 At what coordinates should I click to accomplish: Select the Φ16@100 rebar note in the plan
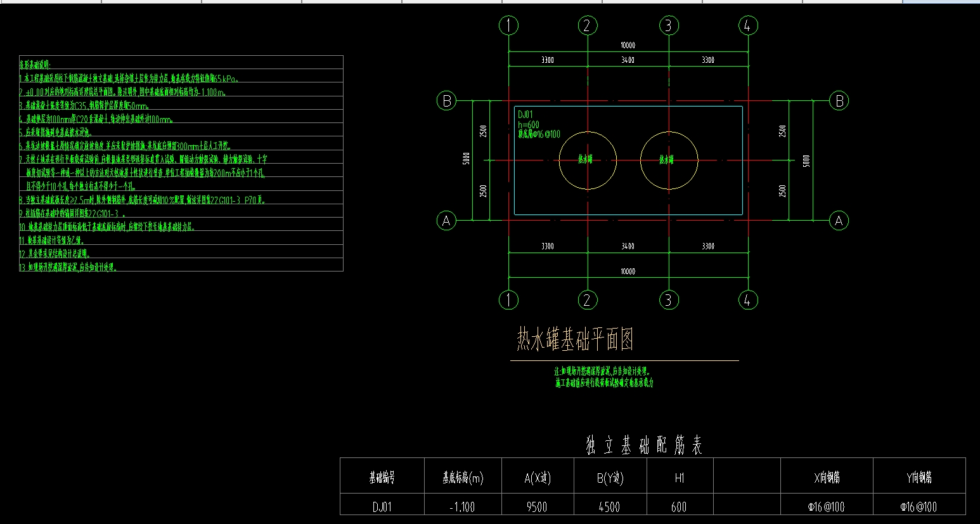539,134
